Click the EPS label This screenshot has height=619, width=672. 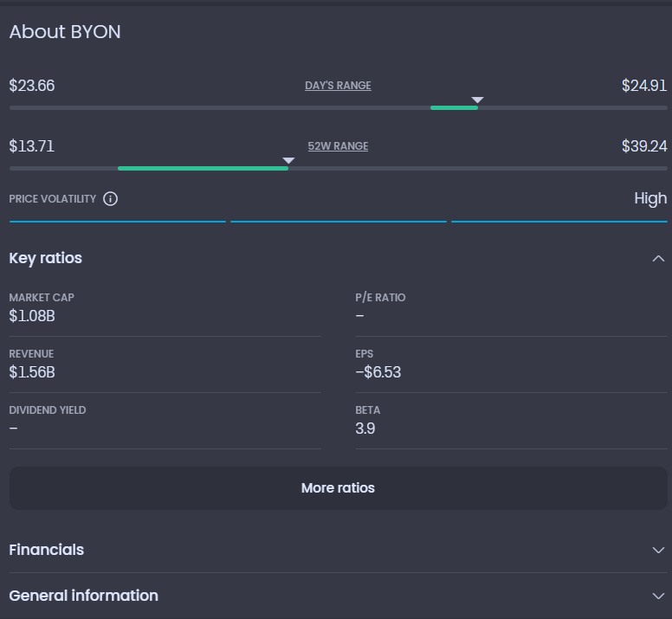click(365, 354)
